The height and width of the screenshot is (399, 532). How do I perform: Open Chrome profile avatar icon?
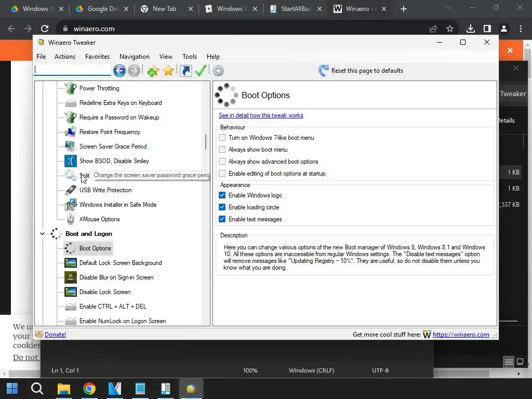tap(504, 29)
